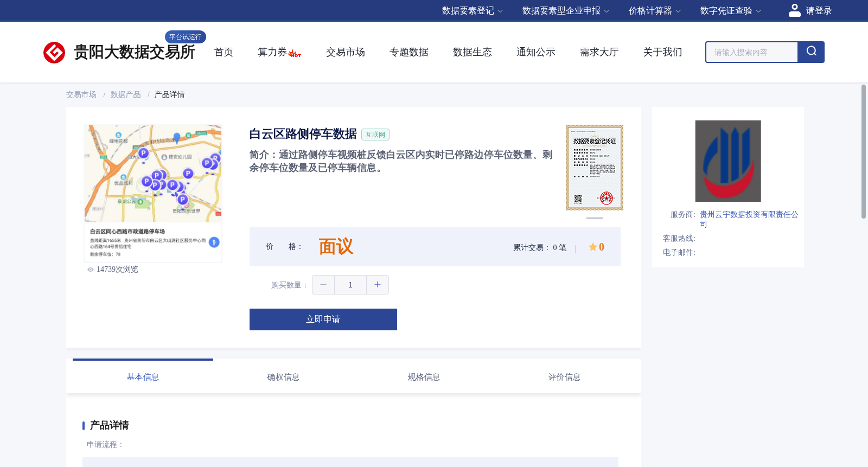Click the 面议 price text
868x467 pixels.
coord(336,247)
